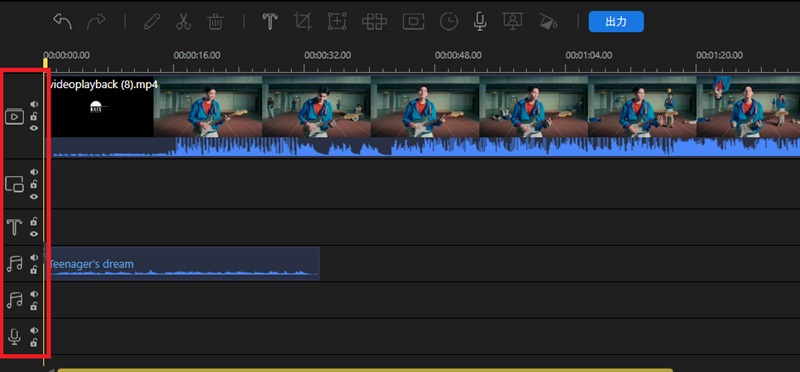Click ruler at 00:00:48.00 mark
The width and height of the screenshot is (800, 372).
(458, 55)
